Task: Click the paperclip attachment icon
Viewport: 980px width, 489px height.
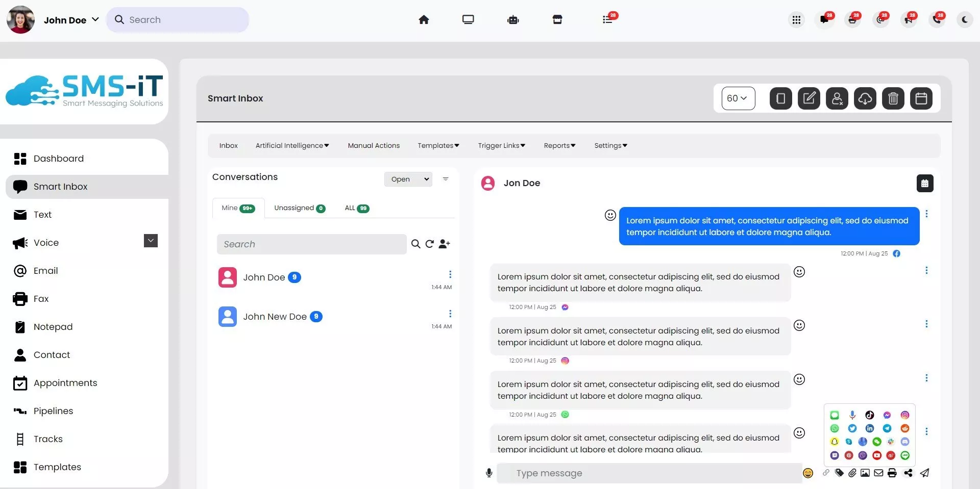Action: [852, 473]
